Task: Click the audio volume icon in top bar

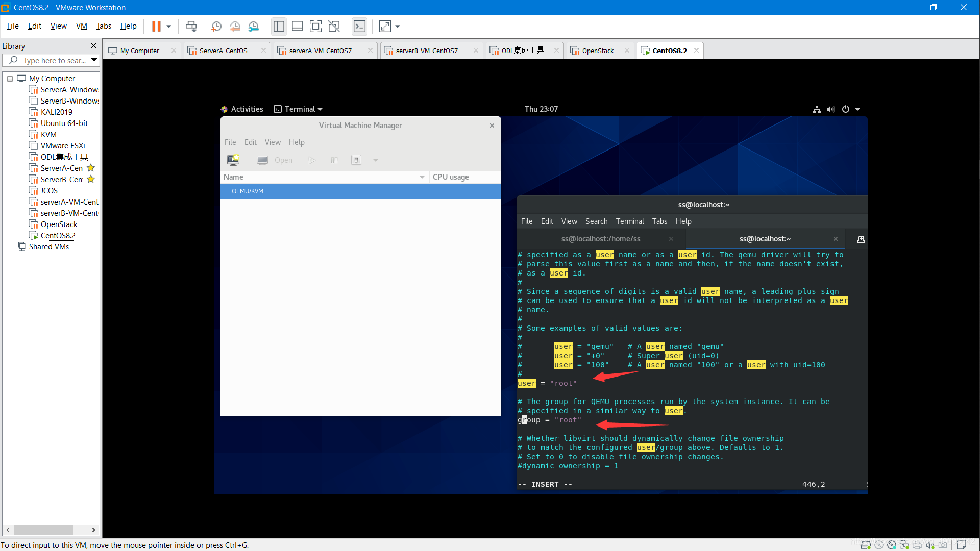Action: click(830, 109)
